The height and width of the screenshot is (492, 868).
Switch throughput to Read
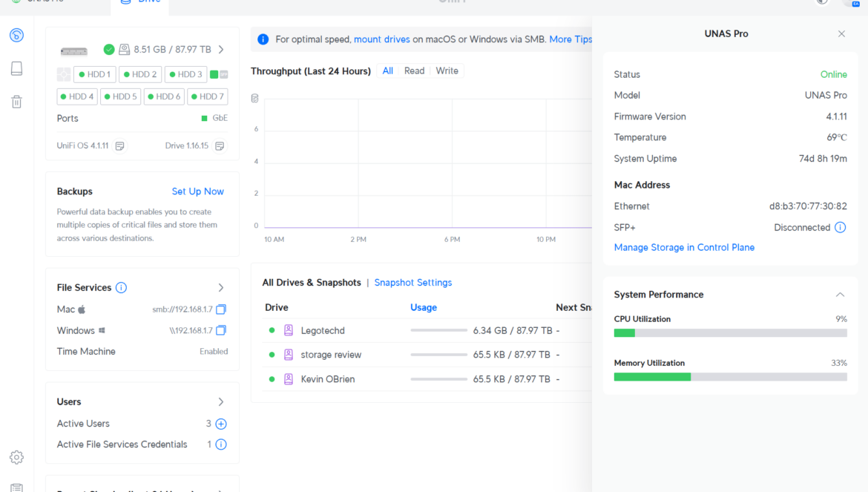[x=414, y=70]
